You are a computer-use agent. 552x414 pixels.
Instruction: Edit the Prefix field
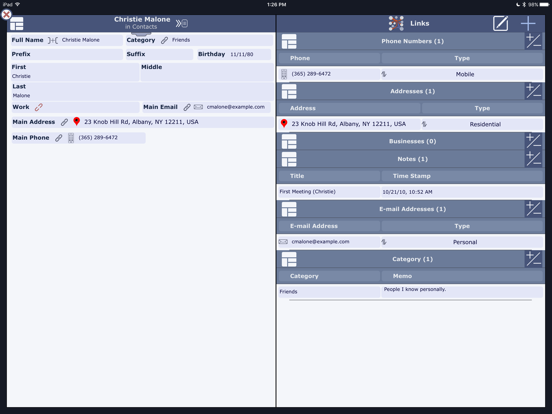point(67,54)
